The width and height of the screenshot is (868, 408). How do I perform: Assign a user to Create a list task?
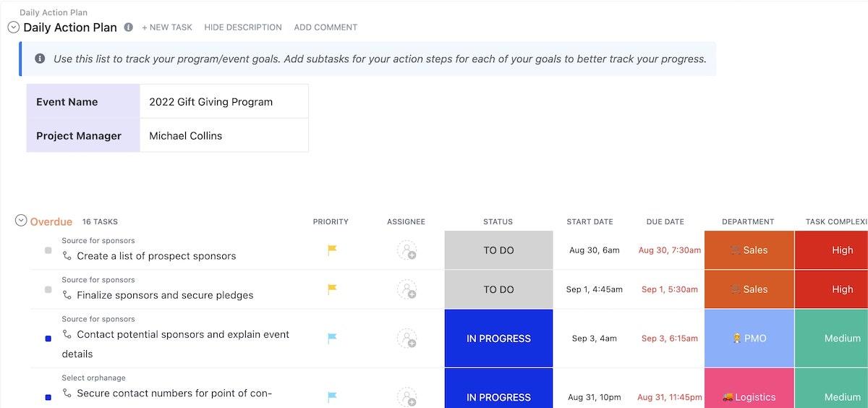click(x=407, y=250)
